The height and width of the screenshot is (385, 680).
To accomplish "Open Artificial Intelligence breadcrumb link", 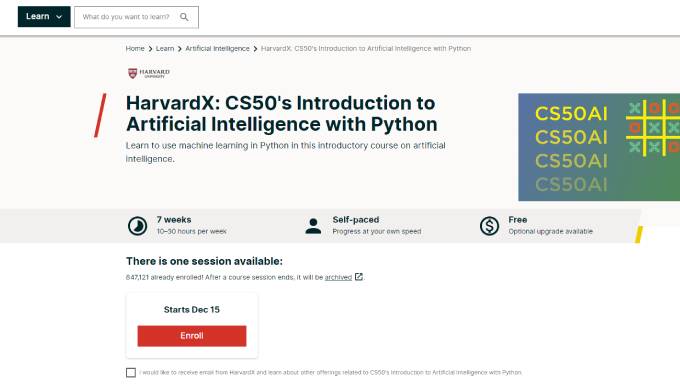I will coord(217,49).
